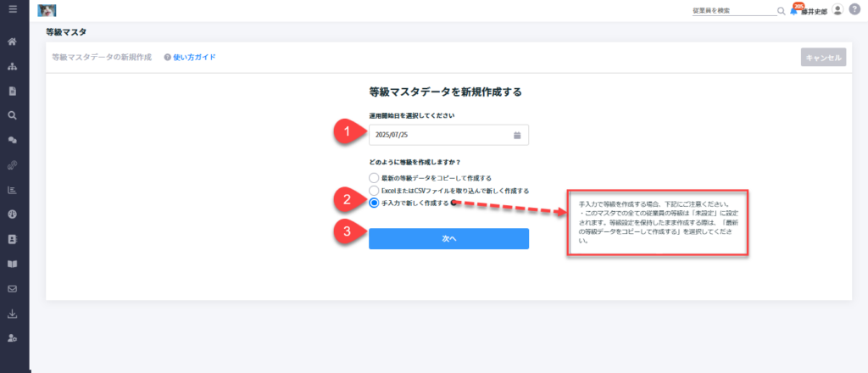Open the hamburger menu in sidebar
Screen dimensions: 868x373
click(13, 9)
